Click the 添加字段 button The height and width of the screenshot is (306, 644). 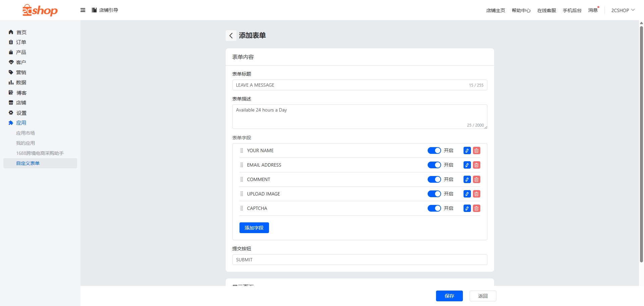(254, 228)
